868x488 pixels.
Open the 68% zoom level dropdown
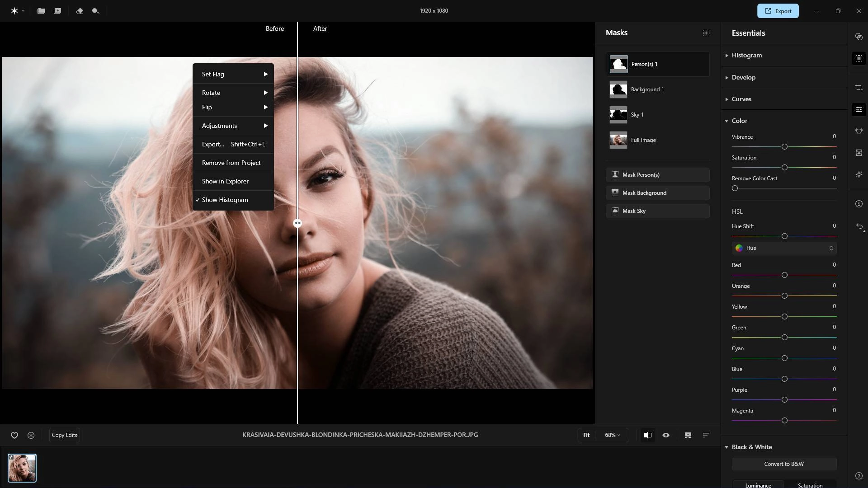(612, 435)
